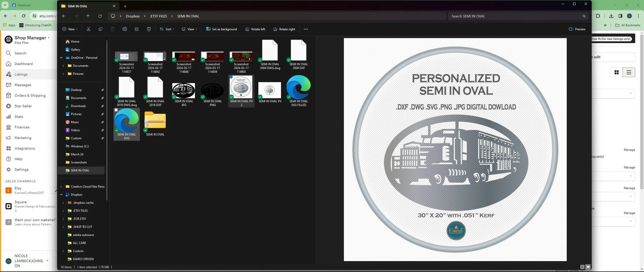644x272 pixels.
Task: Refresh the SEMI IN OVAL folder view
Action: [x=100, y=16]
